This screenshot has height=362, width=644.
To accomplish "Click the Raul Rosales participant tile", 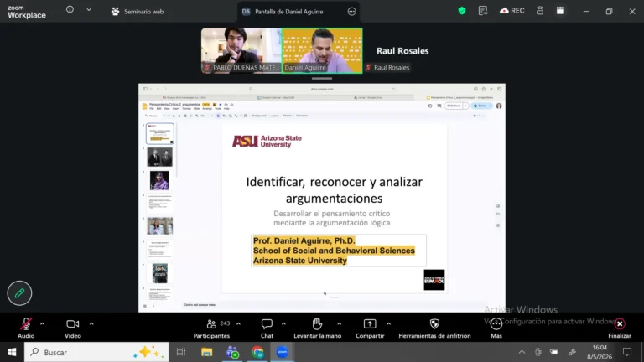I will [x=402, y=51].
